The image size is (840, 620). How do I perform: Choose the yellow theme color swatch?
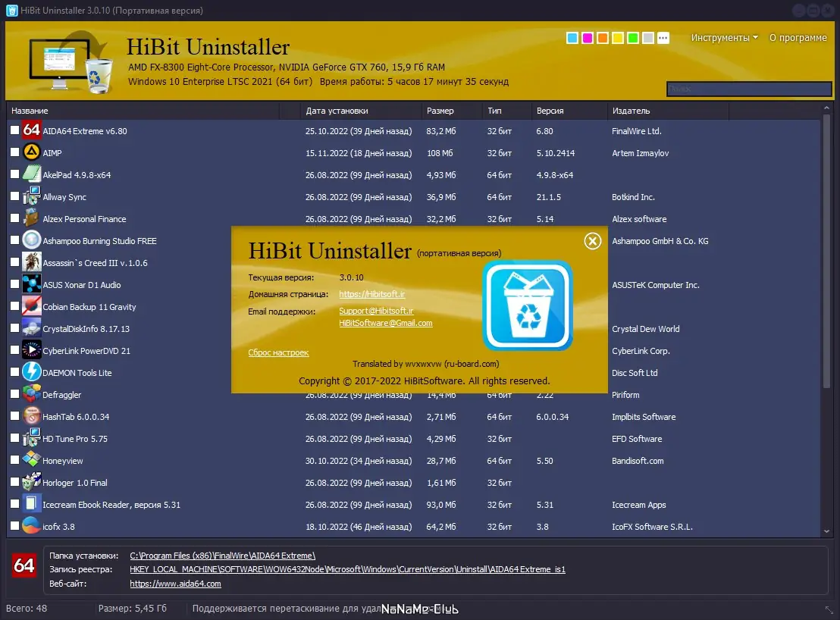(618, 38)
